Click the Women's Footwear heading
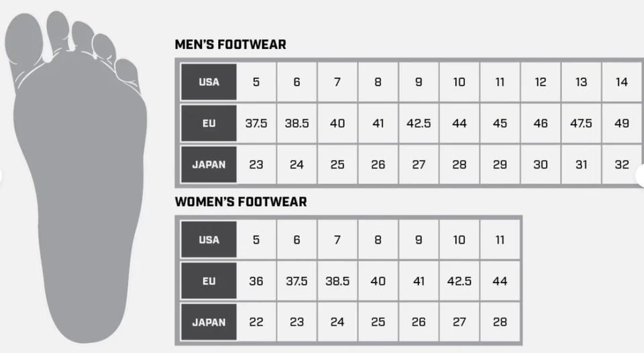This screenshot has height=353, width=644. 241,202
